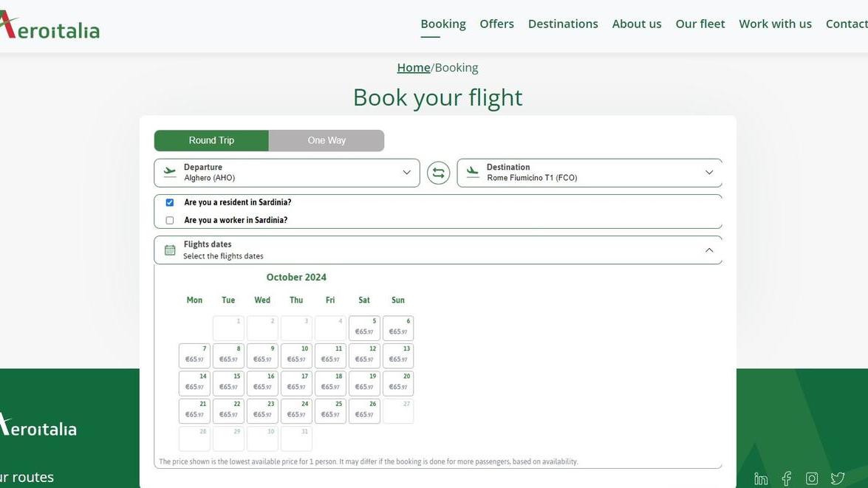
Task: Open Aeroitalia's Instagram page icon
Action: click(x=812, y=479)
